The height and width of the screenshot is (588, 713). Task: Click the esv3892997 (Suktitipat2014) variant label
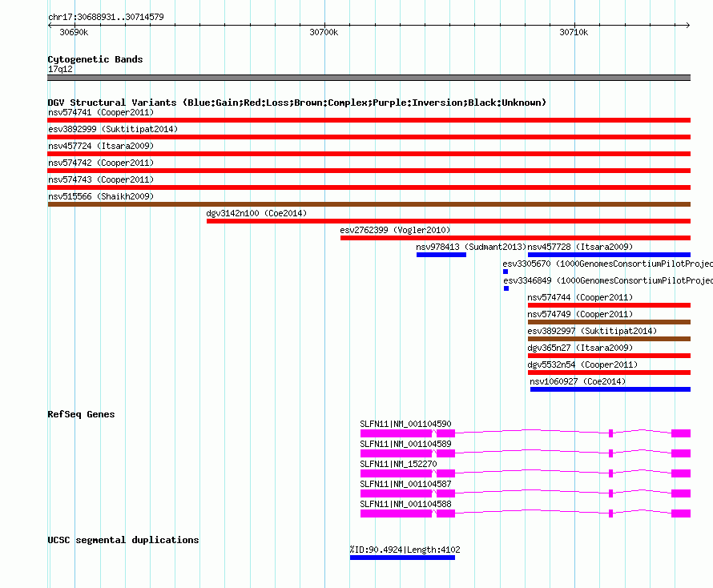[592, 331]
